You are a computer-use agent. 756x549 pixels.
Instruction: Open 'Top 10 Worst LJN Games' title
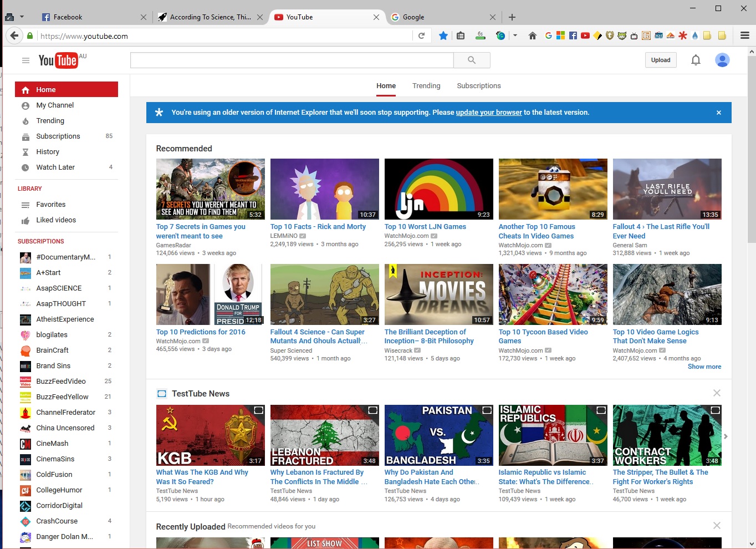pos(425,227)
